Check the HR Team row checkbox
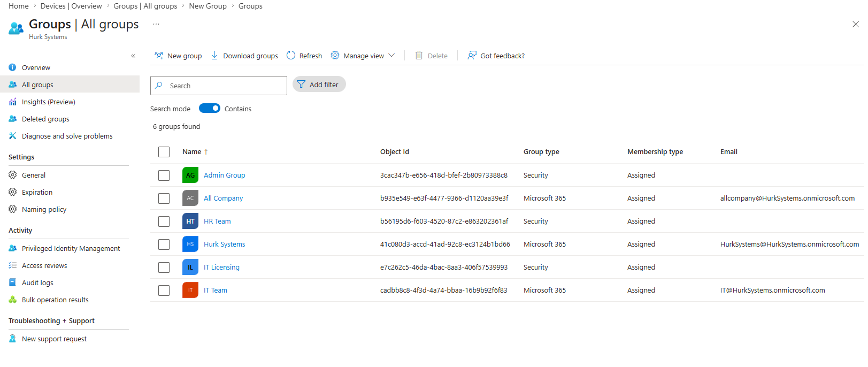The height and width of the screenshot is (367, 868). 164,221
